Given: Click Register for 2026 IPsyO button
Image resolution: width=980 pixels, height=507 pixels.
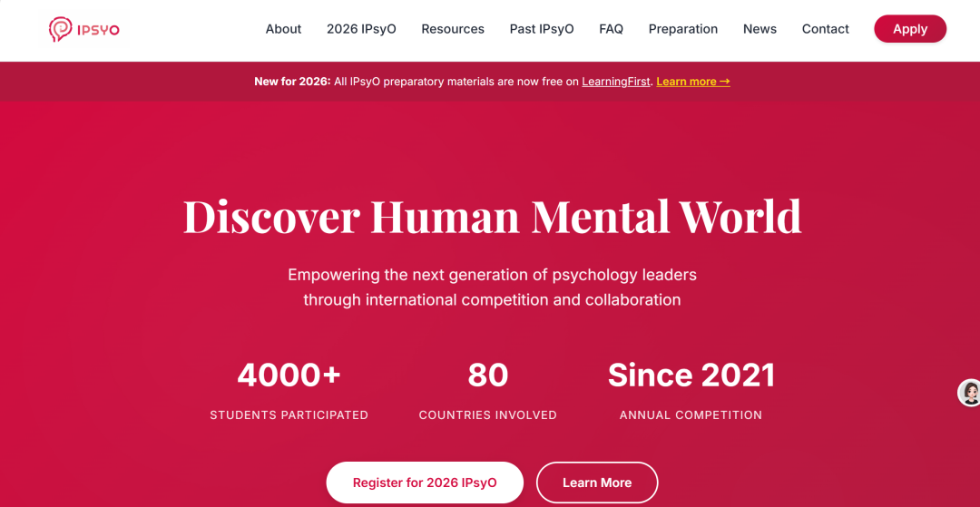Looking at the screenshot, I should pyautogui.click(x=425, y=483).
